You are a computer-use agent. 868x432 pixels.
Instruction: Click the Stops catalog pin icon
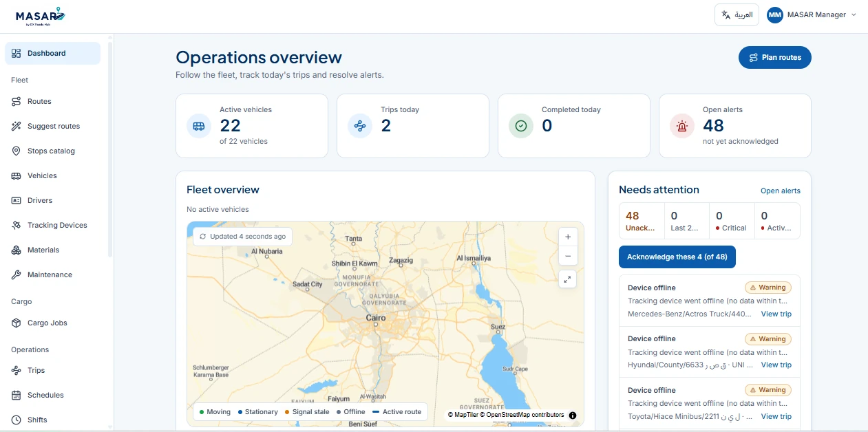(17, 151)
